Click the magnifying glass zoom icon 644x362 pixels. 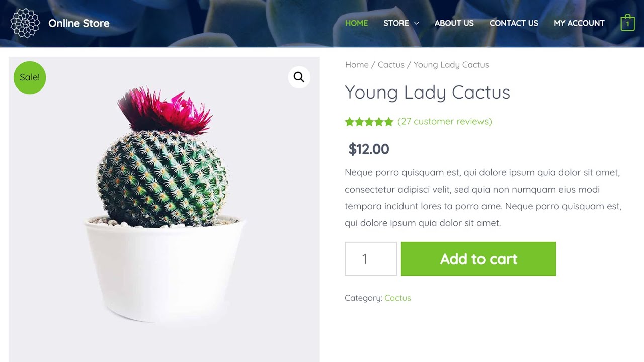coord(299,77)
